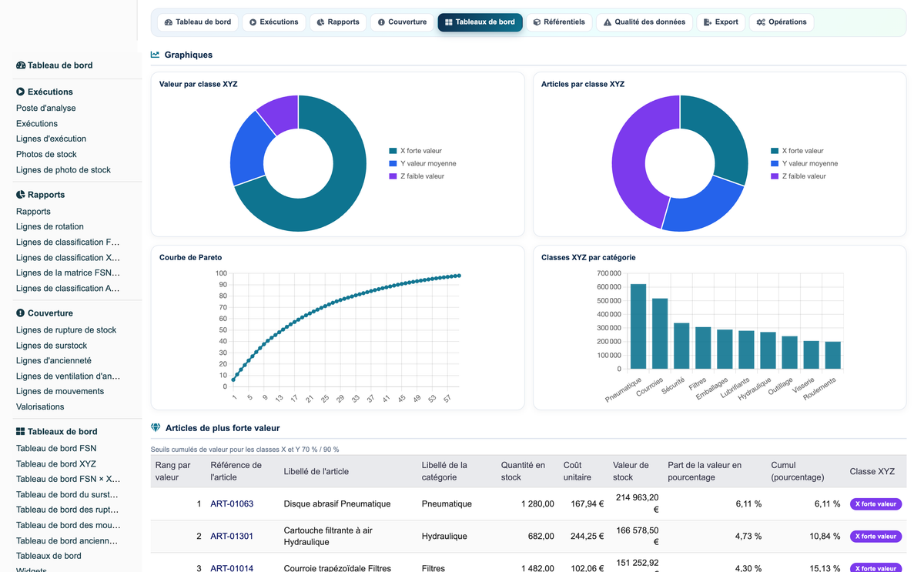Click the alert icon beside sidebar Couverture
This screenshot has width=924, height=572.
point(21,313)
